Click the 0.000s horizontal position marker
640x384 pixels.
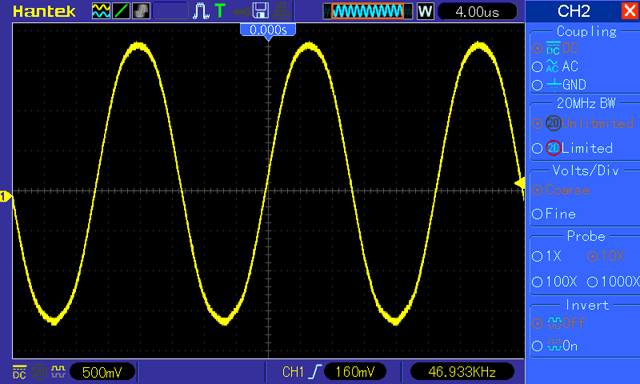click(x=268, y=30)
